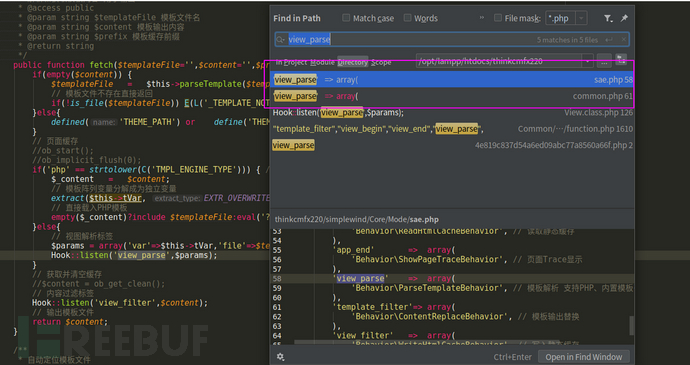Viewport: 690px width, 365px height.
Task: Switch search scope to Module
Action: click(323, 62)
